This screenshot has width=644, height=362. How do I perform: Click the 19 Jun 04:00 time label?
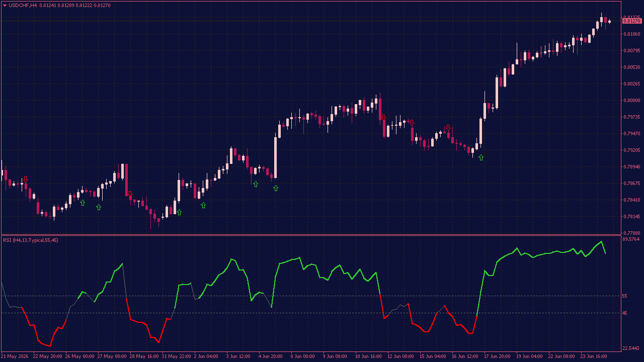coord(529,356)
